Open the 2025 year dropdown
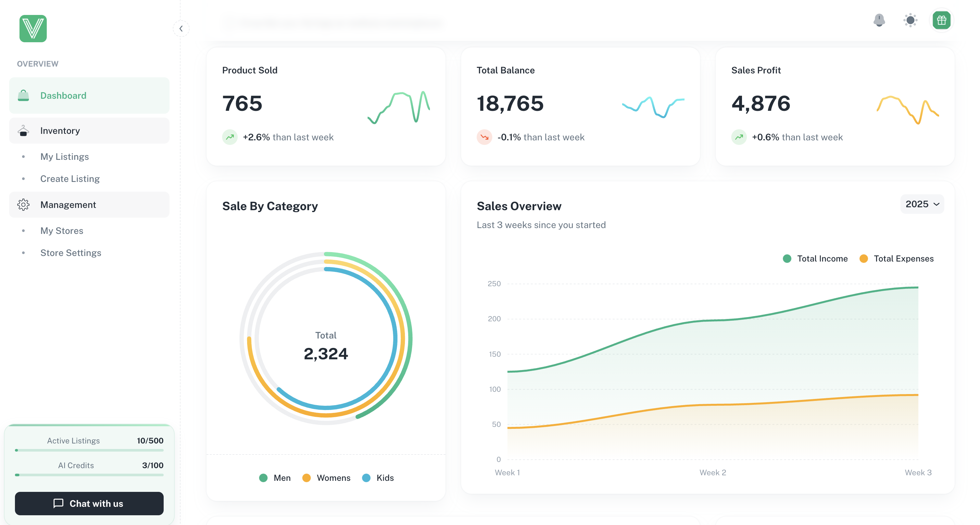 (x=922, y=204)
